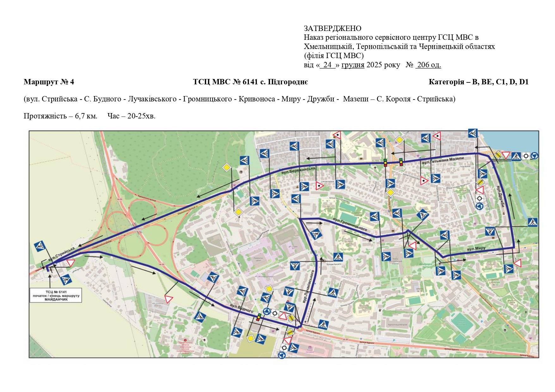Click the вул.Громницького street label on the map
The image size is (555, 392).
point(350,224)
